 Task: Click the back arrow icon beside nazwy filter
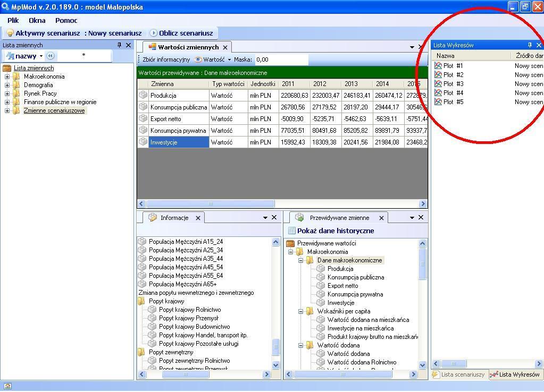(x=51, y=56)
